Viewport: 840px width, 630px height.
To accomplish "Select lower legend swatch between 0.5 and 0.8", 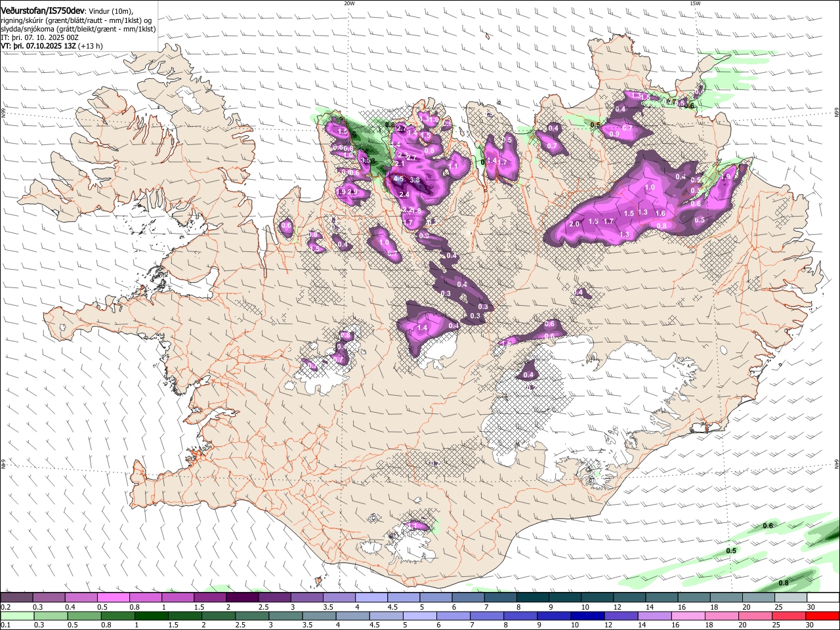I will [x=84, y=616].
